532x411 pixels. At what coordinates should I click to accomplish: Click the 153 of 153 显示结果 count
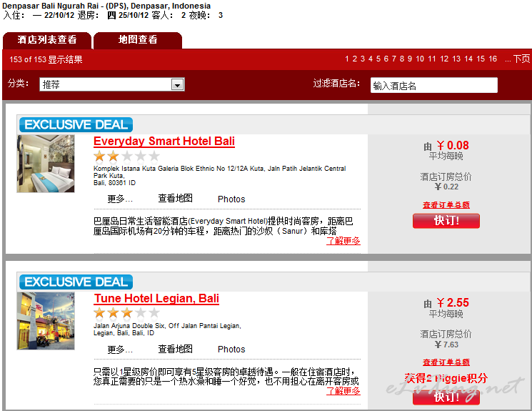coord(46,60)
